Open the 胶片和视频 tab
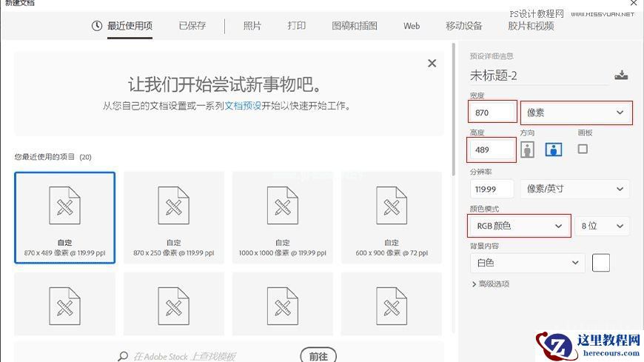The height and width of the screenshot is (362, 644). pos(531,25)
